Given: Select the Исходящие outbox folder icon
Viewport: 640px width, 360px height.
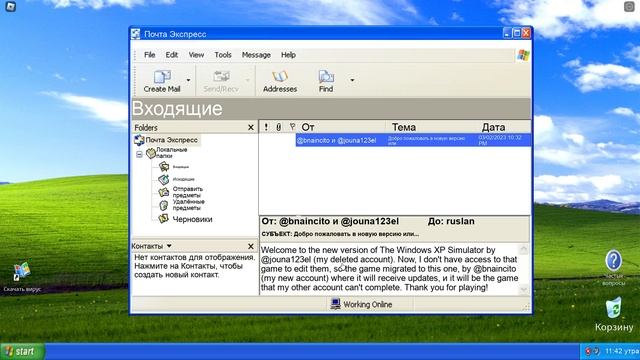Looking at the screenshot, I should tap(164, 179).
